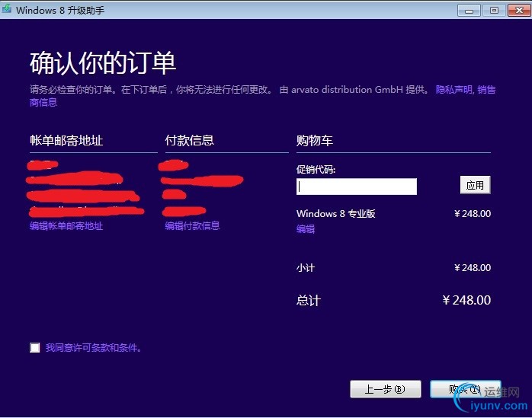
Task: Focus the 促销代码 input field
Action: (x=356, y=187)
